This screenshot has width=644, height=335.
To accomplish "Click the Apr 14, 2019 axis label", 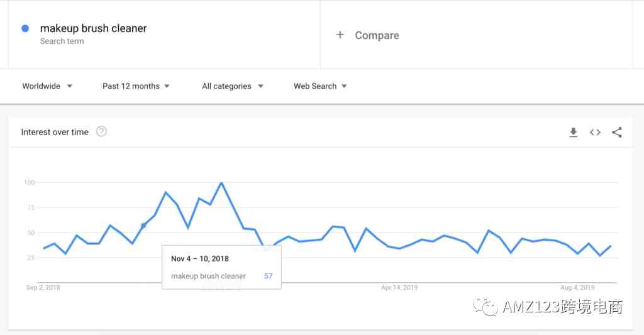I will coord(399,287).
